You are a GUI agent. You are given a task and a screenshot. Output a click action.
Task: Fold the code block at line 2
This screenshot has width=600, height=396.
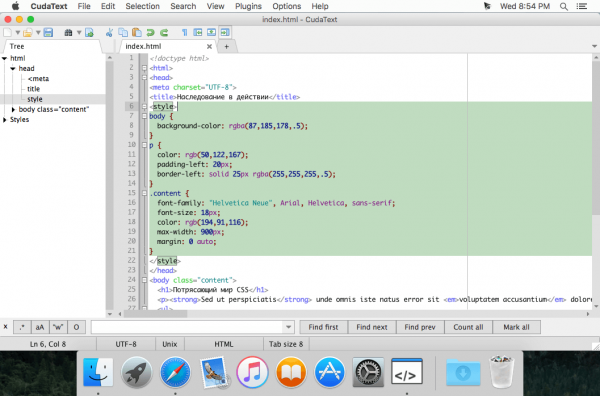coord(144,68)
